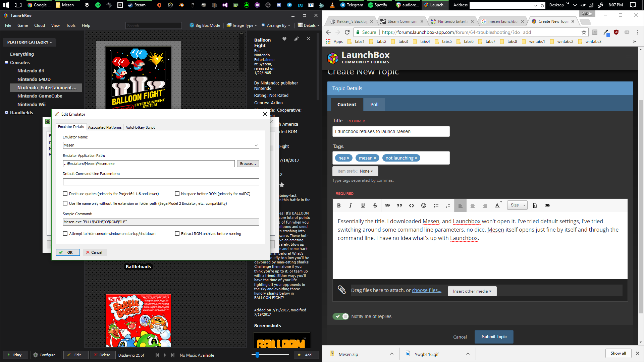This screenshot has width=644, height=362.
Task: Check Use file name only without extension
Action: point(65,203)
